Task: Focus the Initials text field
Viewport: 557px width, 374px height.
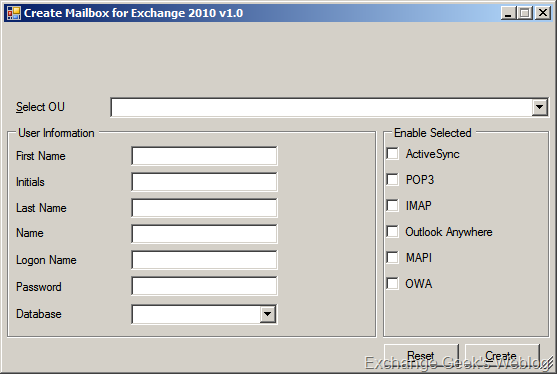Action: pyautogui.click(x=204, y=182)
